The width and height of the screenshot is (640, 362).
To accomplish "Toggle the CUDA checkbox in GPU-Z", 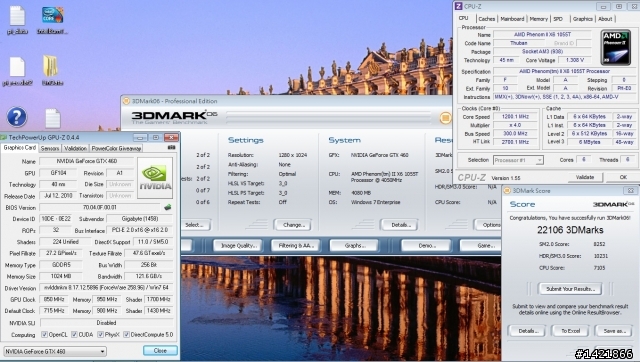I will coord(74,335).
